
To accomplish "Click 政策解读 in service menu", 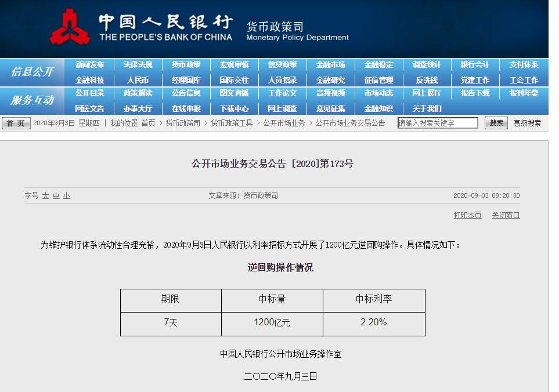I will point(138,93).
